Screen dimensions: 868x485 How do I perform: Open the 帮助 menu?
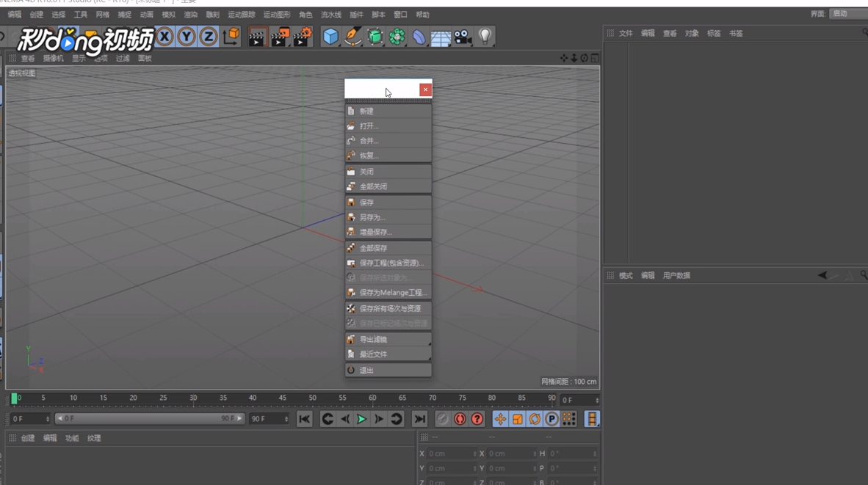[422, 15]
